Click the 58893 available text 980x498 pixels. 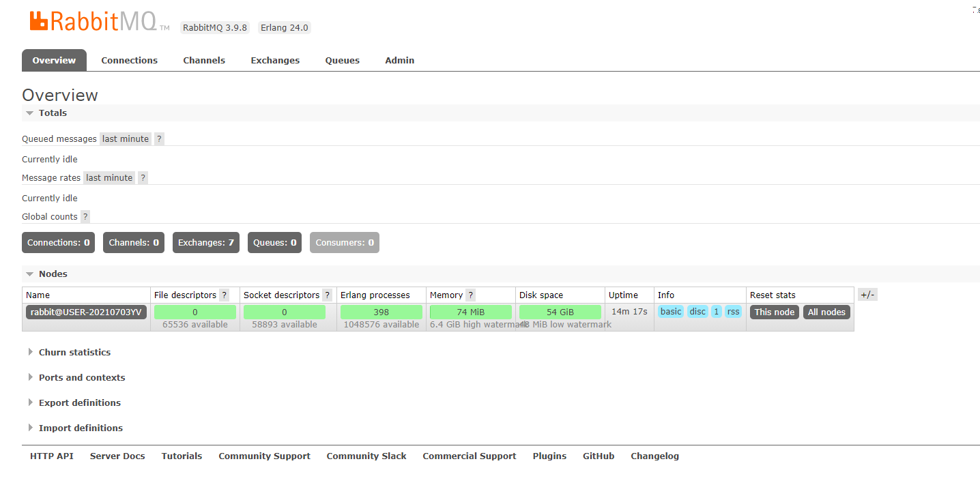285,325
